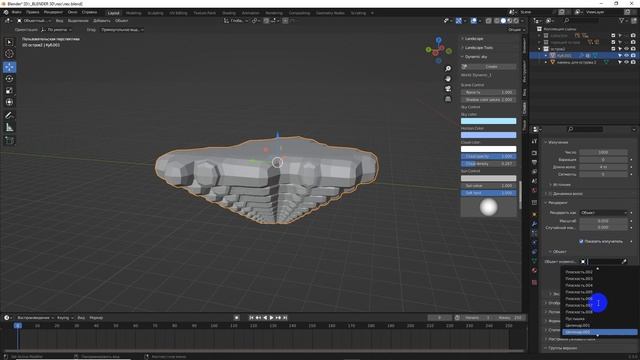Viewport: 640px width, 360px height.
Task: Open the Edit menu
Action: click(x=33, y=12)
